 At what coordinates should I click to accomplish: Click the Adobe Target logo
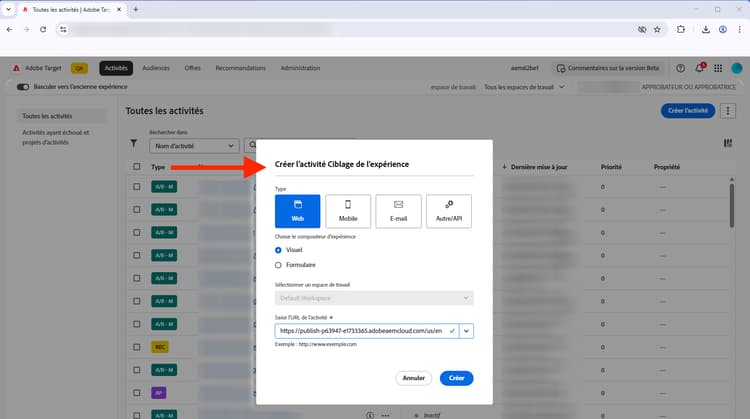(16, 68)
